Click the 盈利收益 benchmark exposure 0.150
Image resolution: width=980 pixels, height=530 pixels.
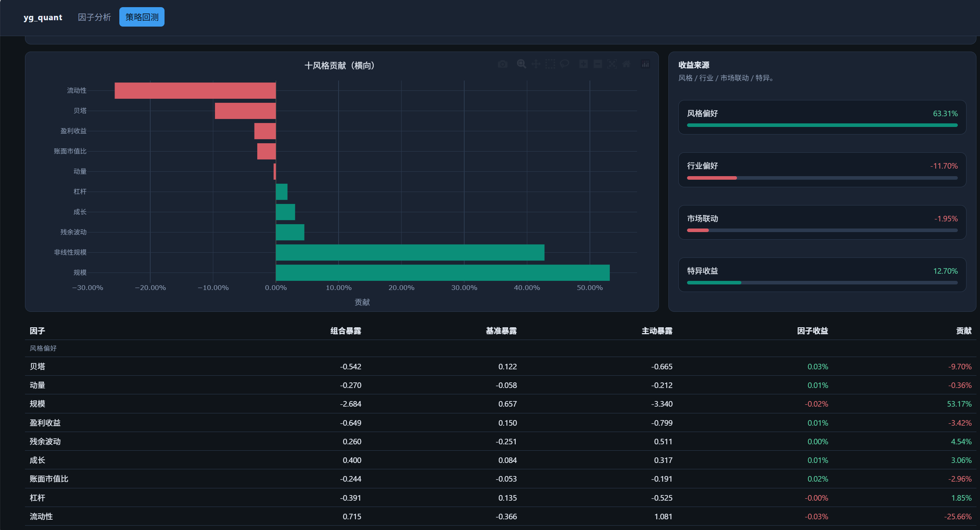pyautogui.click(x=507, y=423)
